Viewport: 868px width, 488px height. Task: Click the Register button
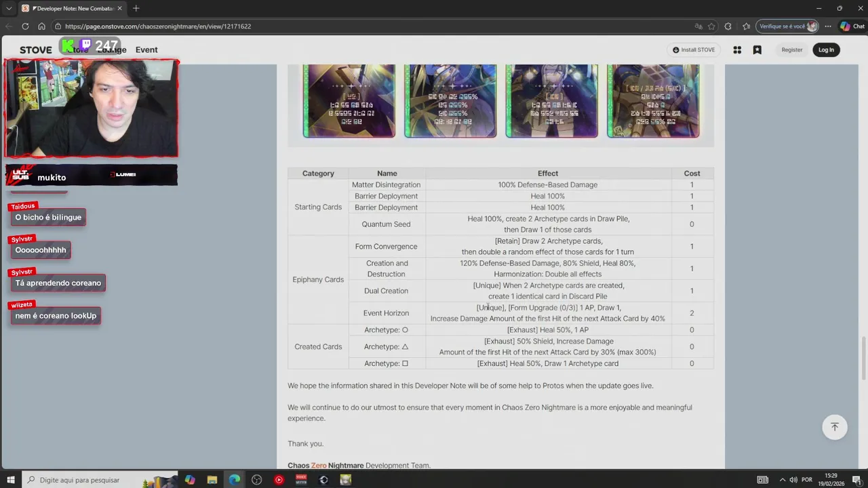tap(791, 49)
